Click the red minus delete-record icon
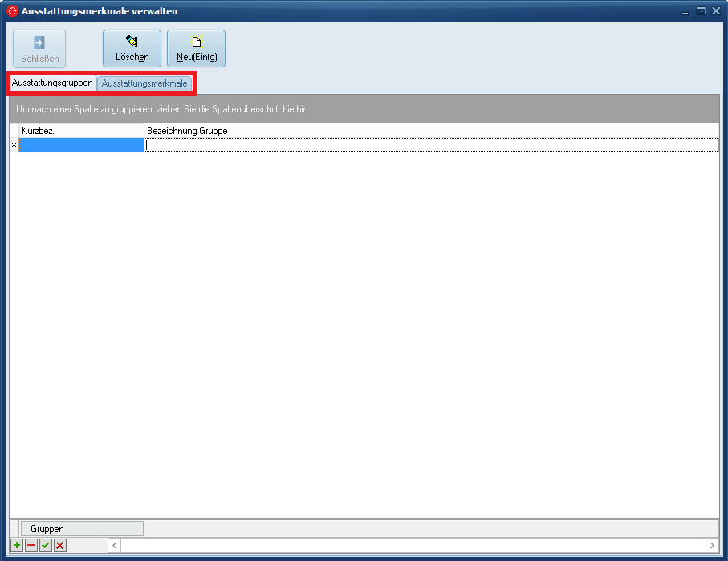The image size is (728, 561). pyautogui.click(x=31, y=546)
